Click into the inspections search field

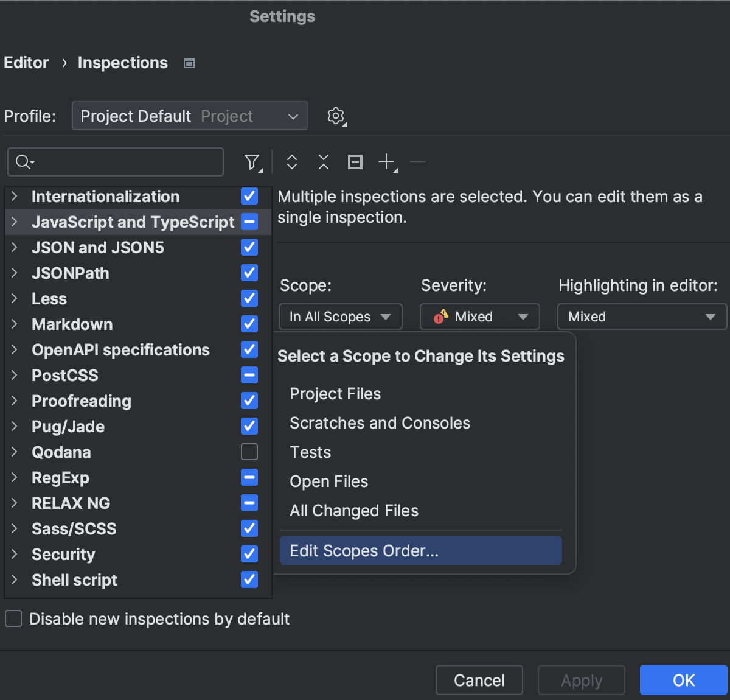122,162
